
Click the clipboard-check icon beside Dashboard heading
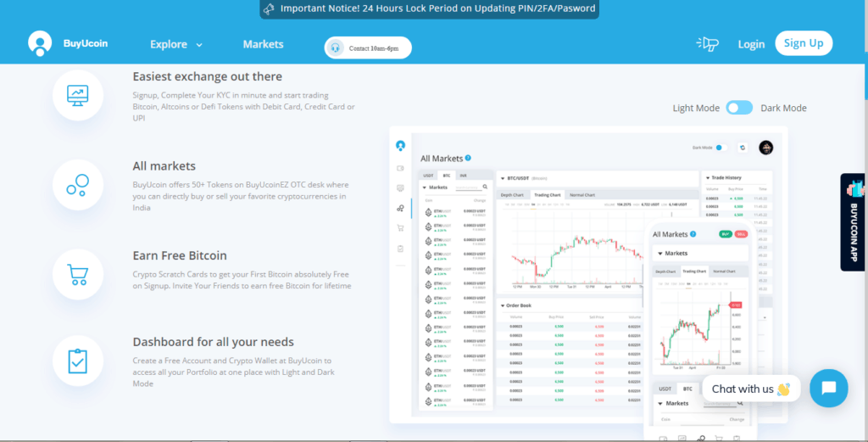coord(77,361)
